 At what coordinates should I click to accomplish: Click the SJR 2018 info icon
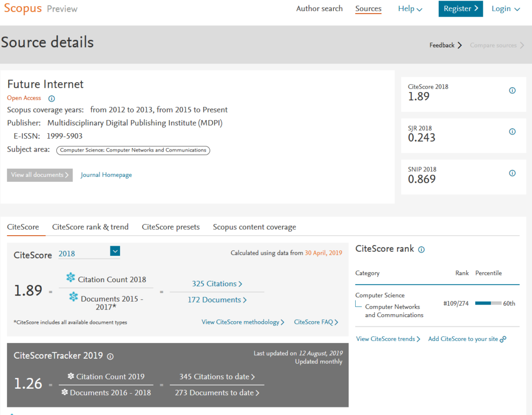(x=512, y=131)
